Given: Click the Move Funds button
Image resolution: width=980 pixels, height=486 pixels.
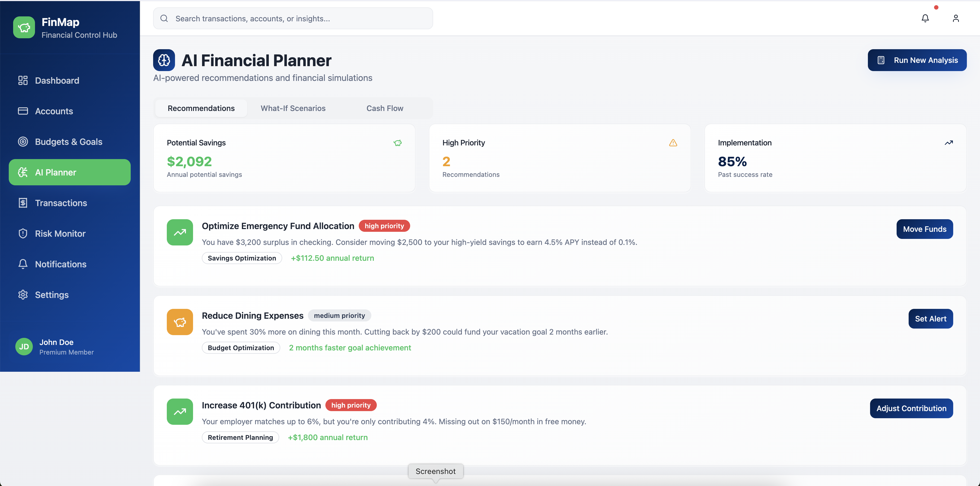Looking at the screenshot, I should pos(924,229).
